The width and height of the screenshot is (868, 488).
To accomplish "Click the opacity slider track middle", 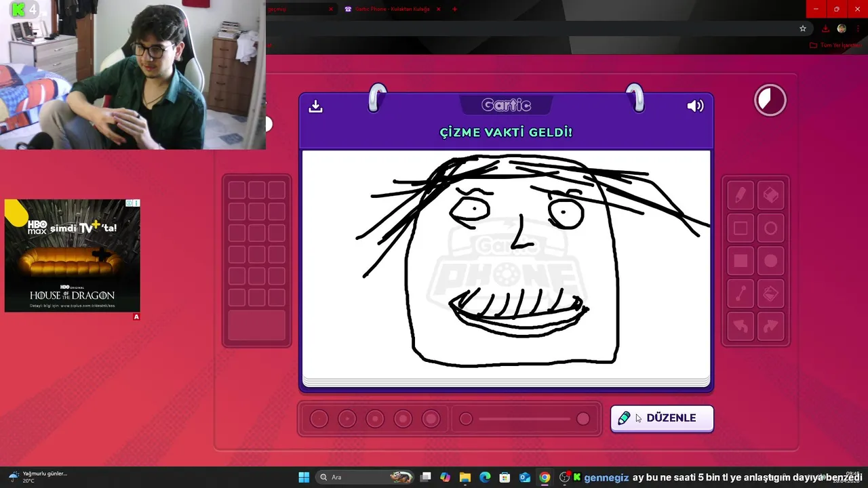I will [x=525, y=419].
